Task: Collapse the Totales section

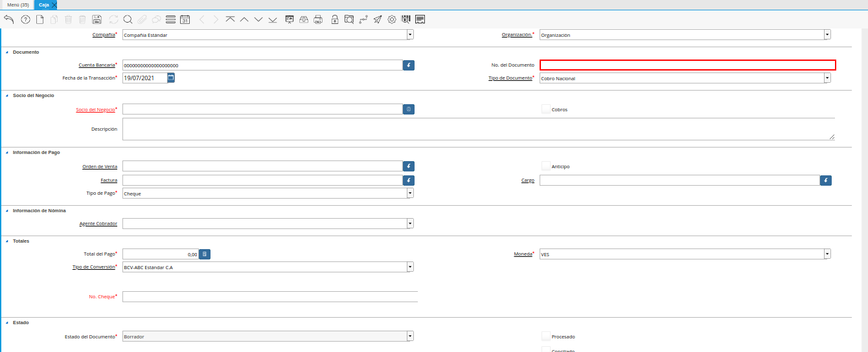Action: click(7, 241)
